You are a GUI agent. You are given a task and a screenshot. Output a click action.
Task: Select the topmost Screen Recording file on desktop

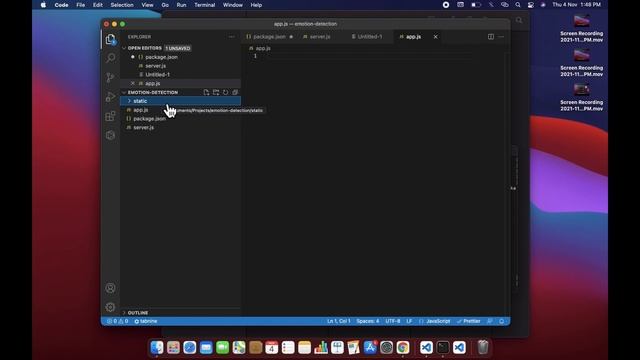click(581, 29)
